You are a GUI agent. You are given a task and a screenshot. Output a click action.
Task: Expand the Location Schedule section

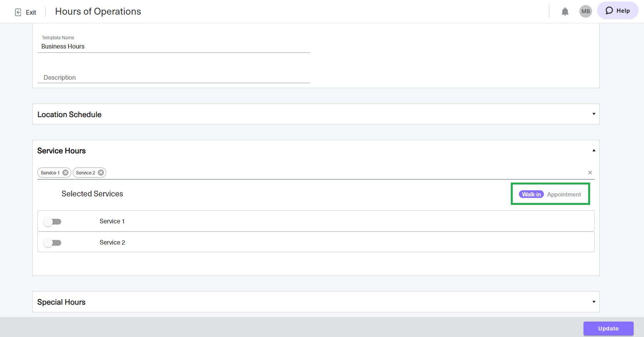click(x=594, y=114)
